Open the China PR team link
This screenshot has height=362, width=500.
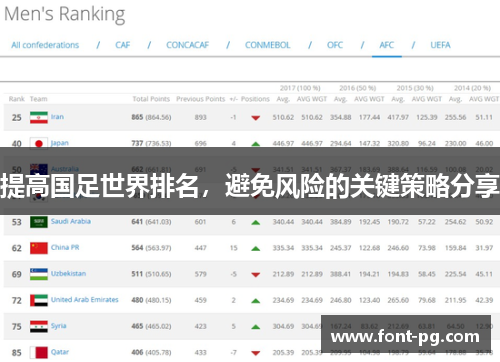point(65,247)
